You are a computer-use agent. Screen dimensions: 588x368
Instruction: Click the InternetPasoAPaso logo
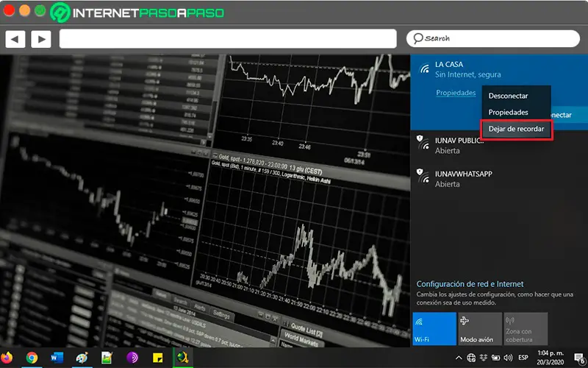click(137, 13)
